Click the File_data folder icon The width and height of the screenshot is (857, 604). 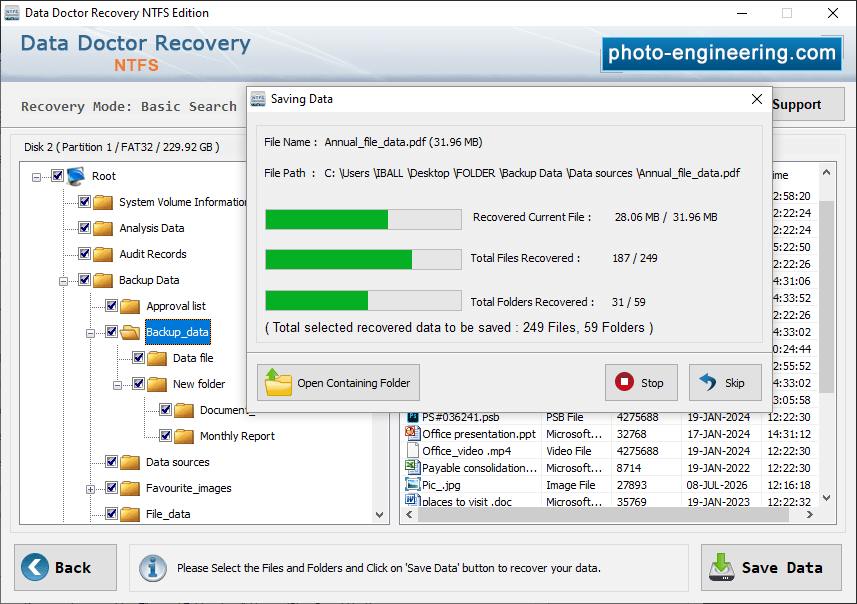coord(130,514)
